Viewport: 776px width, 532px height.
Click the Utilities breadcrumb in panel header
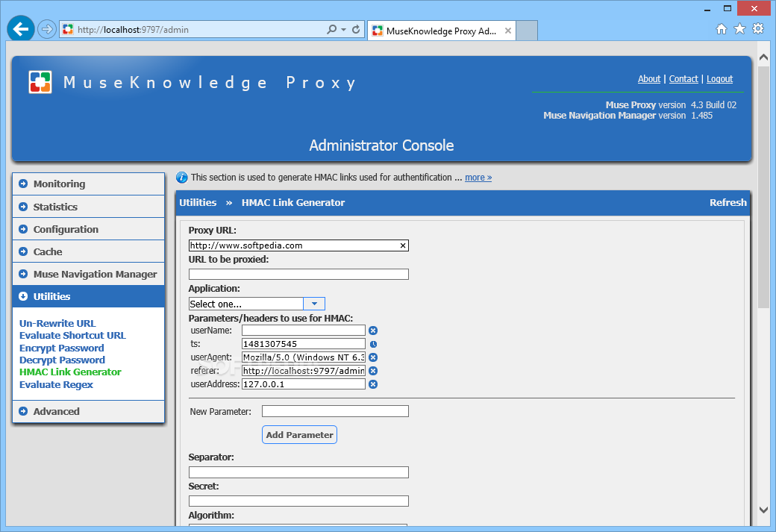198,202
